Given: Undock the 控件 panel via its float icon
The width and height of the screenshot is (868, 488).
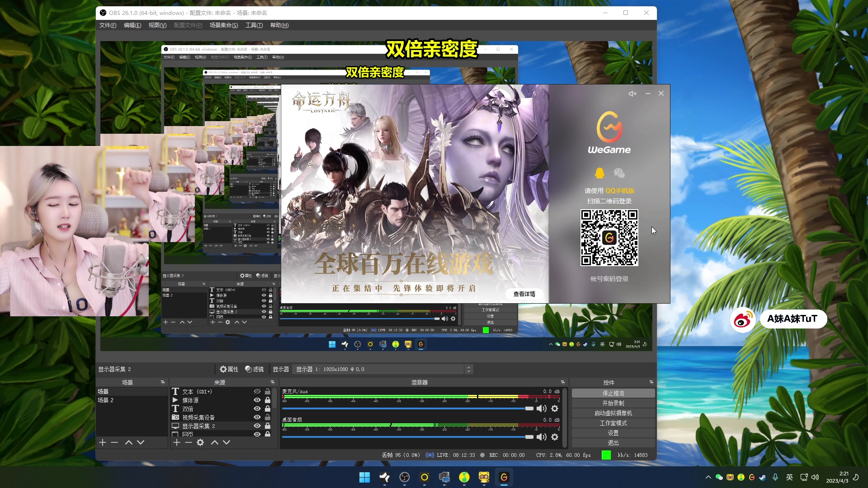Looking at the screenshot, I should [x=651, y=382].
